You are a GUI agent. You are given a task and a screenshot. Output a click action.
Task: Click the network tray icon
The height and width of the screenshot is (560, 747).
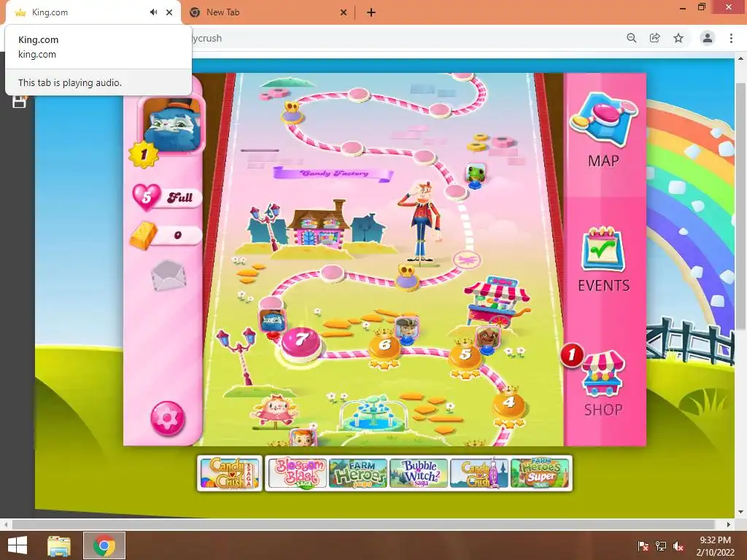click(x=661, y=545)
